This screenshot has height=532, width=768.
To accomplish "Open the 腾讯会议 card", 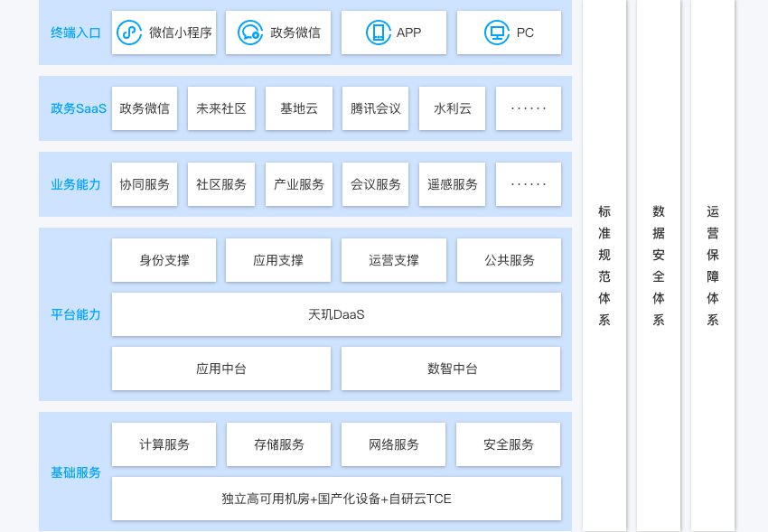I will 375,108.
